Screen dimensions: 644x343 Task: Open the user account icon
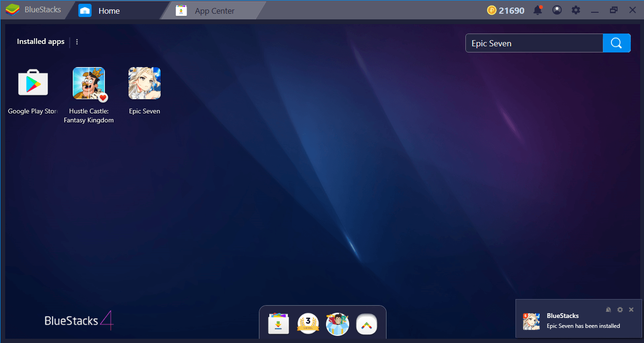[x=557, y=10]
